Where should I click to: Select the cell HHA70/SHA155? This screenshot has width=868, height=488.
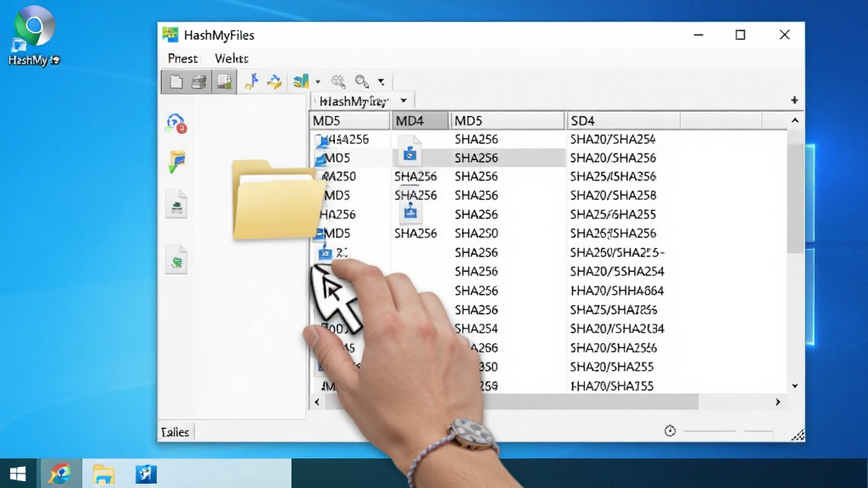612,385
